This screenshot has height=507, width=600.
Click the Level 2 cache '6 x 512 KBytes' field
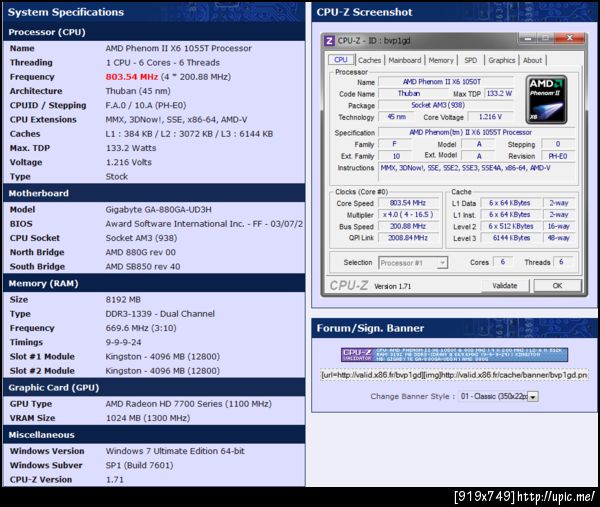click(x=510, y=226)
